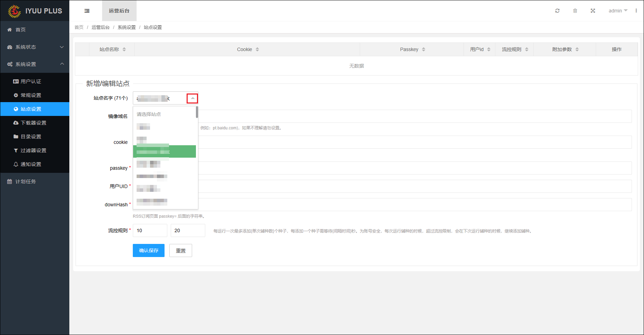Click the trash clear-cache icon
Screen dimensions: 644x335
click(575, 11)
